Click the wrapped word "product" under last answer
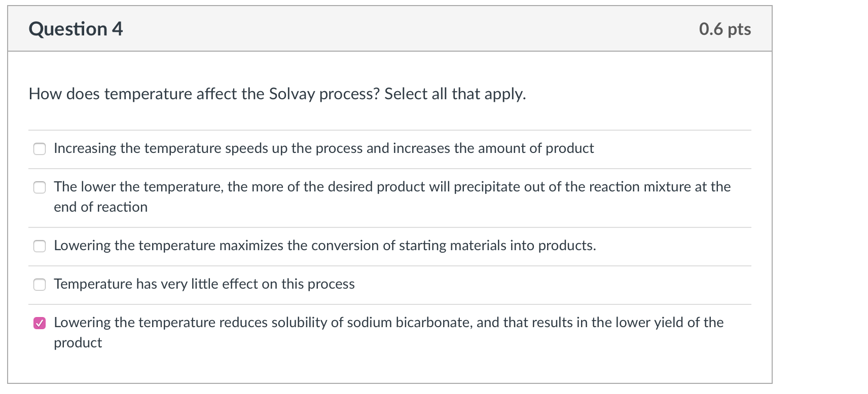 [x=78, y=343]
